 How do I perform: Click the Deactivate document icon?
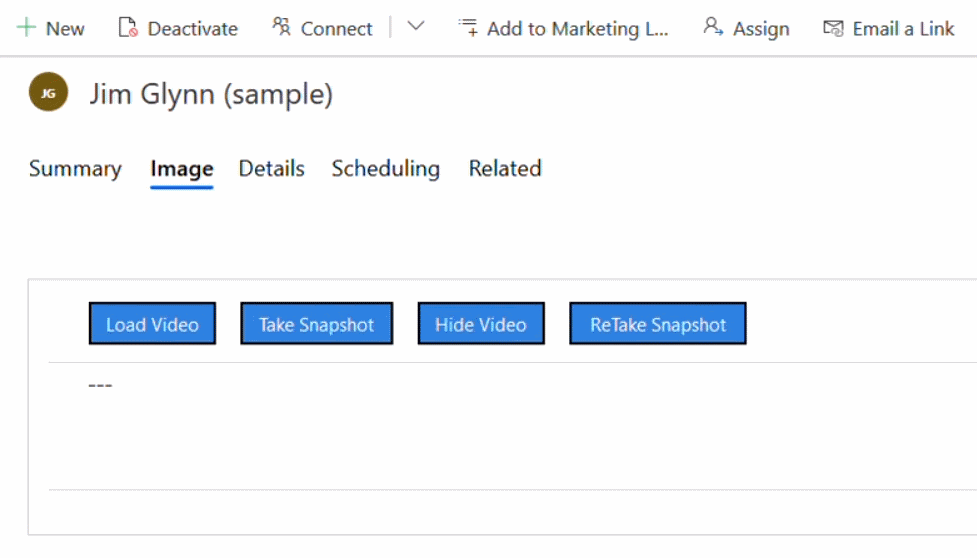pyautogui.click(x=128, y=27)
